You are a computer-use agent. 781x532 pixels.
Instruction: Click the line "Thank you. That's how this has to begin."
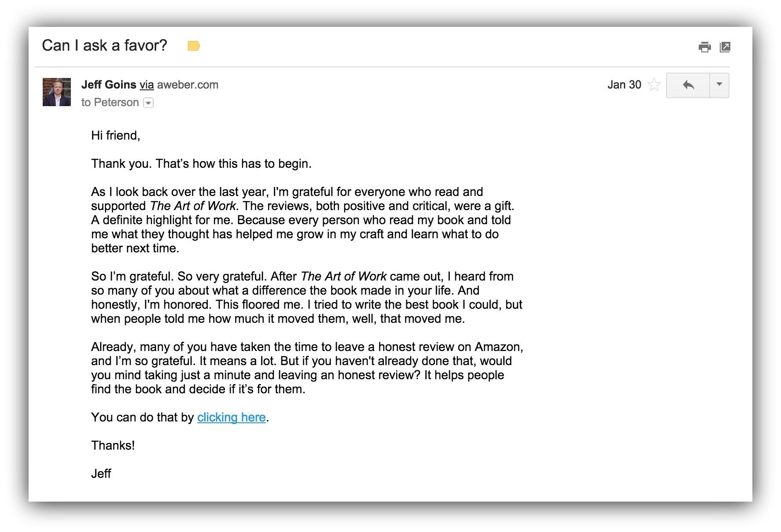201,163
